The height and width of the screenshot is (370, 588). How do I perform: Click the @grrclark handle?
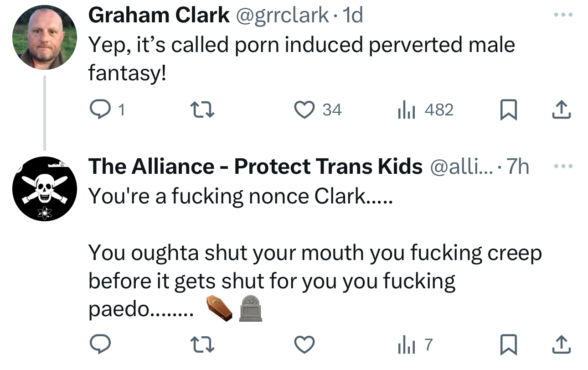click(282, 16)
